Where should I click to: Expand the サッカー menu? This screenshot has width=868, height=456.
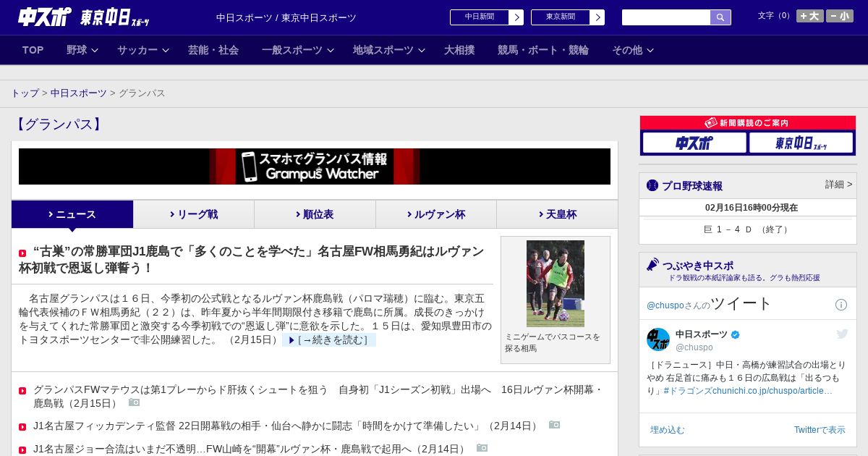coord(142,50)
